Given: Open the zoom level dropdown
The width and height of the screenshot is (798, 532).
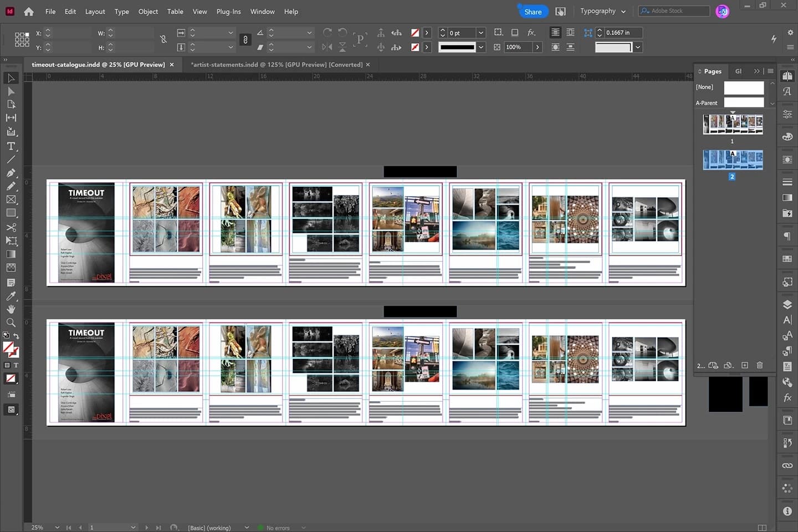Looking at the screenshot, I should pyautogui.click(x=57, y=528).
